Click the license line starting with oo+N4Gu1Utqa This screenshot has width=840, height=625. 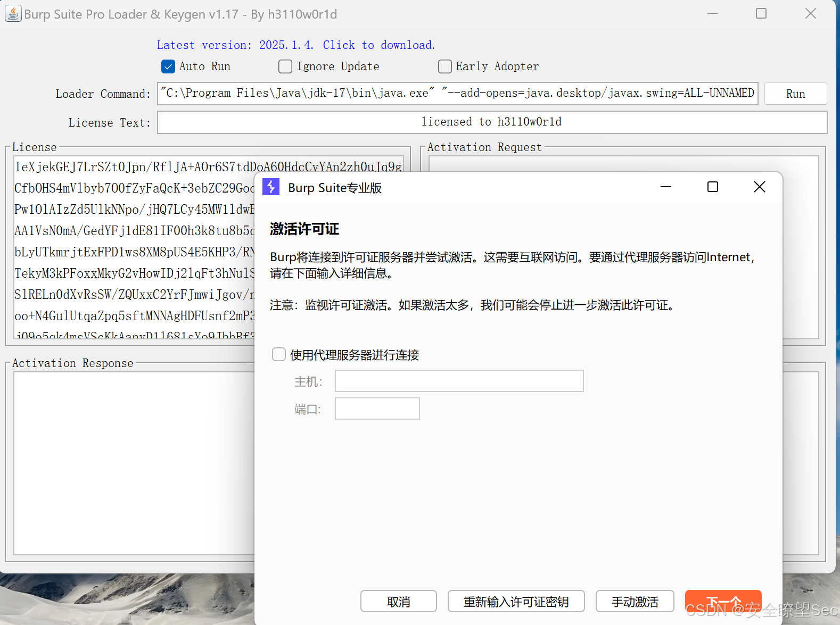[x=134, y=316]
